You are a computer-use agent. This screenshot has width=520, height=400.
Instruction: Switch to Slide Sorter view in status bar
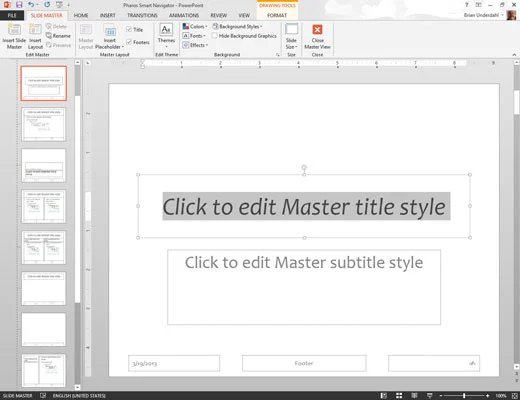(x=399, y=396)
